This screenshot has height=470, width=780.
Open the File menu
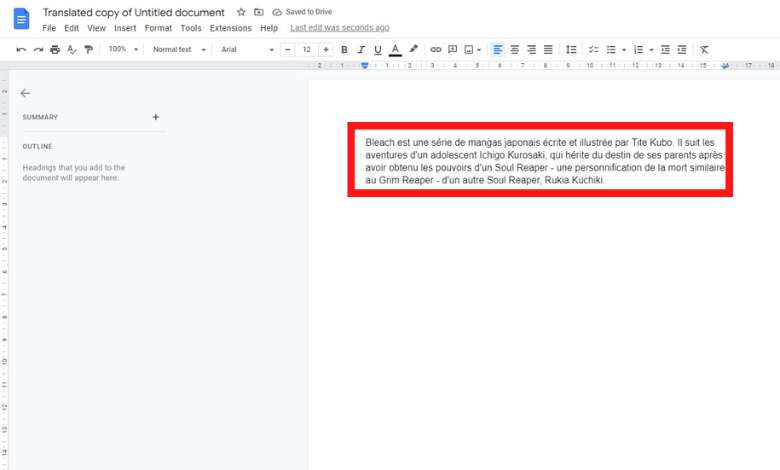(x=49, y=28)
